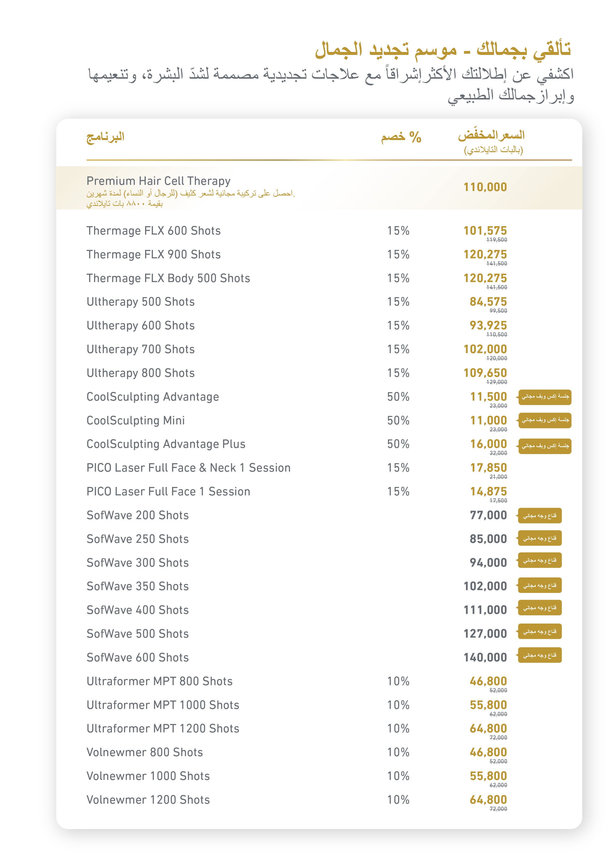Click the 14,875 price for PICO Laser Full Face
This screenshot has height=868, width=614.
pyautogui.click(x=488, y=491)
